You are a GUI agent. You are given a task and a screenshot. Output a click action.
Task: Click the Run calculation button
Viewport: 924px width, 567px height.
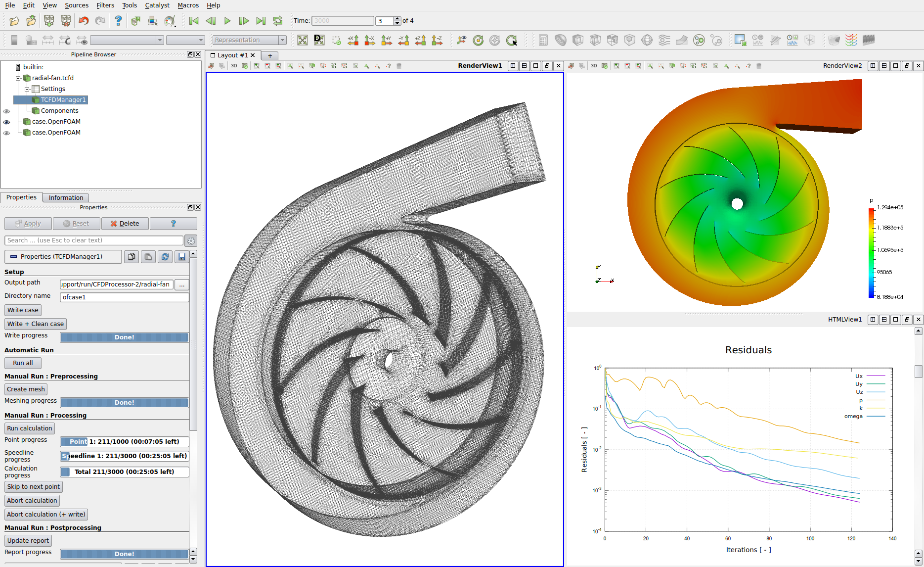tap(30, 428)
